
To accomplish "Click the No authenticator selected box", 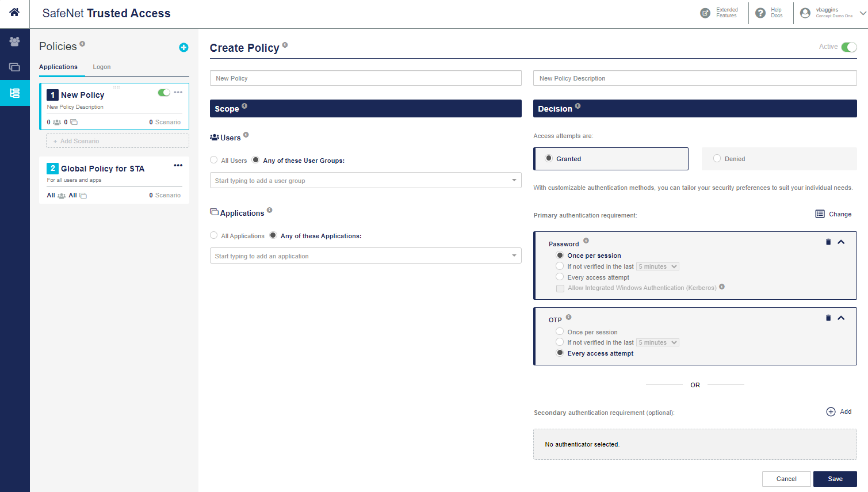I will [x=695, y=444].
